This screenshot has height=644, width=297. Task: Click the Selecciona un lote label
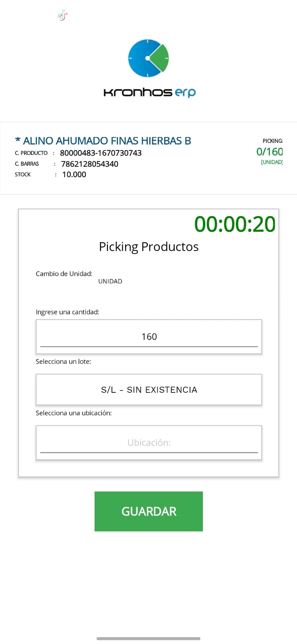[63, 361]
